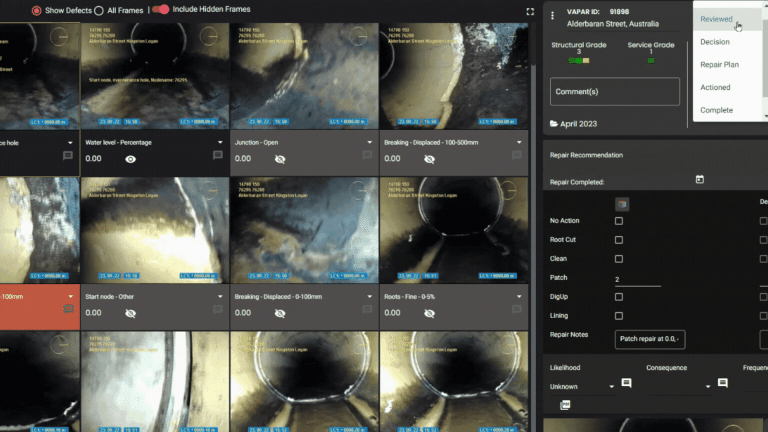Click the image icon below Unknown dropdown
Image resolution: width=768 pixels, height=432 pixels.
(565, 405)
